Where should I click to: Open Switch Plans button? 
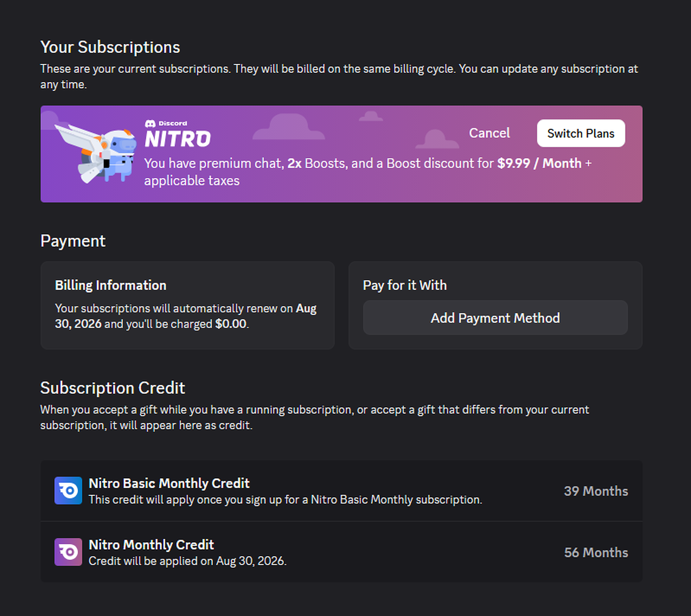[581, 133]
